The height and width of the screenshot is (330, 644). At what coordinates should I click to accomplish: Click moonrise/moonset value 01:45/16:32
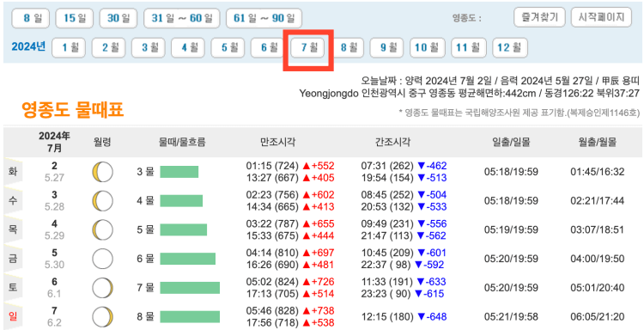coord(597,172)
